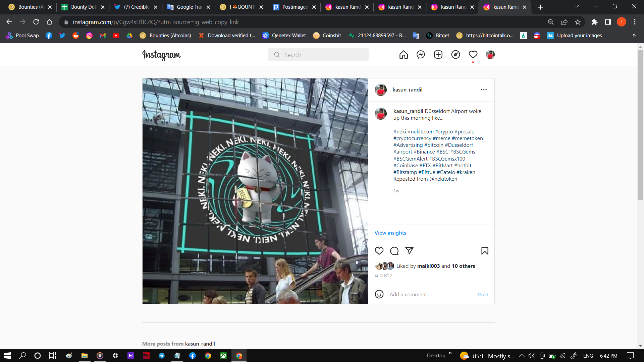
Task: Save post with the bookmark icon
Action: [x=485, y=251]
